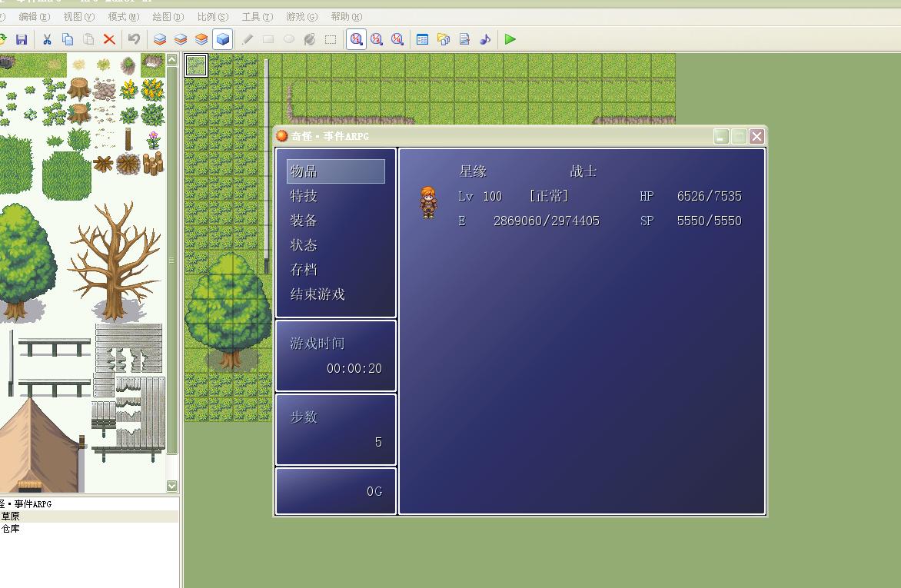Click the tileset palette scrollbar thumb
The height and width of the screenshot is (588, 901).
click(171, 260)
